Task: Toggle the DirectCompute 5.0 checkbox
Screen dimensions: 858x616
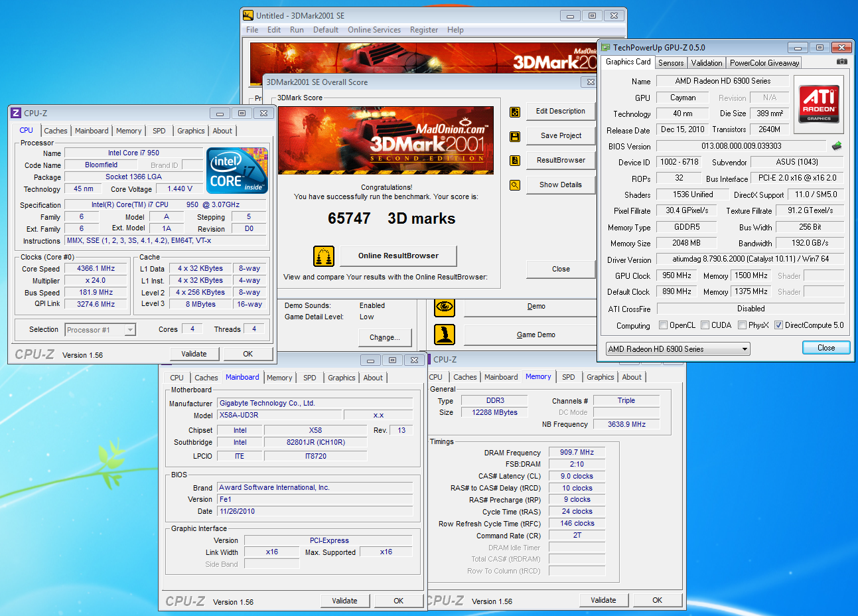Action: point(778,325)
